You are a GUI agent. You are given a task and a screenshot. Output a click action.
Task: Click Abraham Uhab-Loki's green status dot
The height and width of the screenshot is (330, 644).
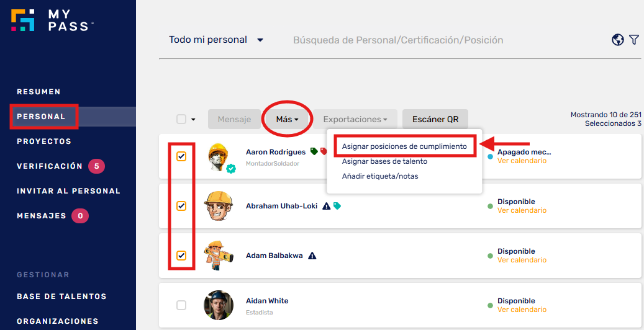[x=490, y=206]
